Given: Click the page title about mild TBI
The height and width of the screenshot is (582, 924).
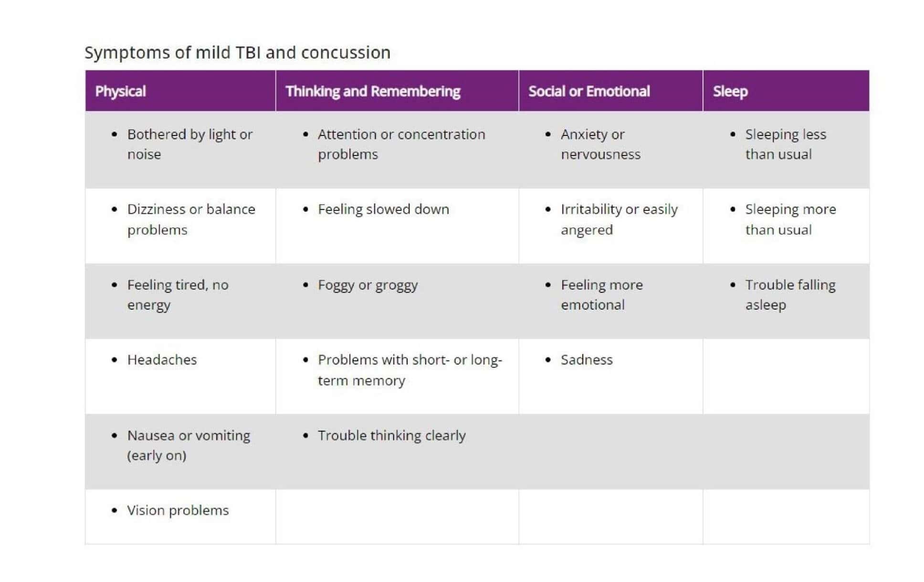Looking at the screenshot, I should pos(237,52).
